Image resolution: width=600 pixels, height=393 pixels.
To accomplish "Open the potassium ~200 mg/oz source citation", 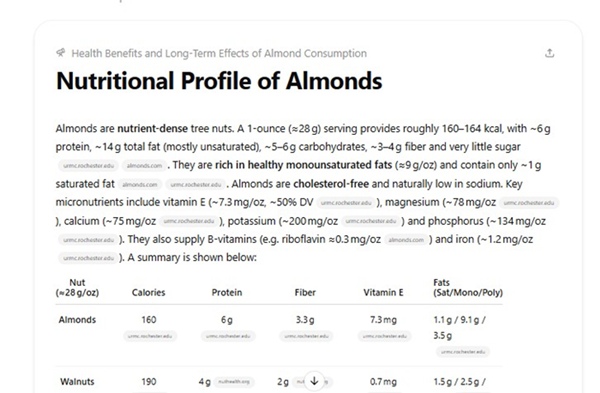I will coord(371,221).
